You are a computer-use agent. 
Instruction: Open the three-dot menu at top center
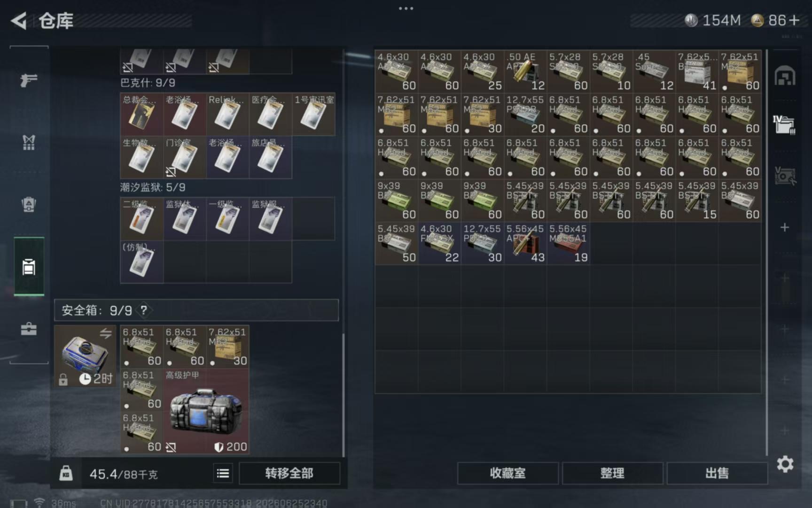(406, 8)
